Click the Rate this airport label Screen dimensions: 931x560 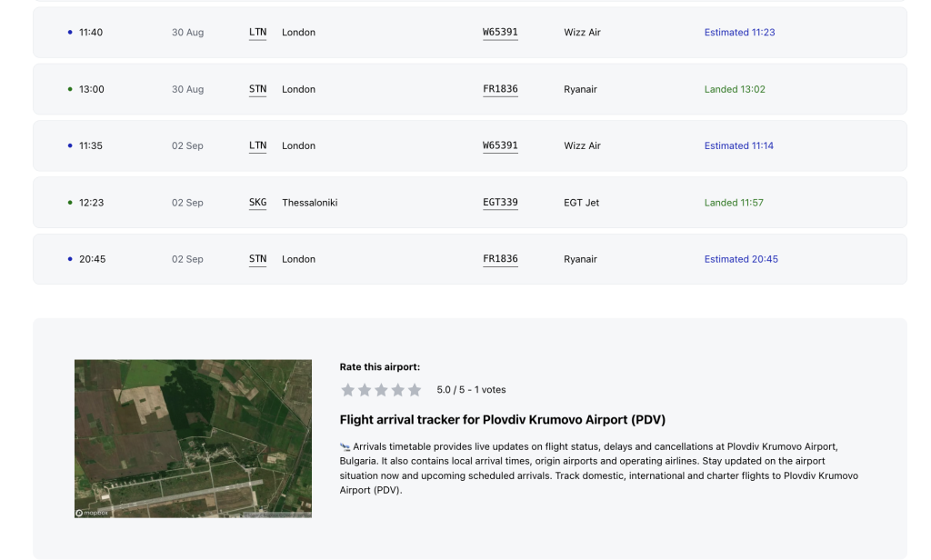pyautogui.click(x=379, y=367)
